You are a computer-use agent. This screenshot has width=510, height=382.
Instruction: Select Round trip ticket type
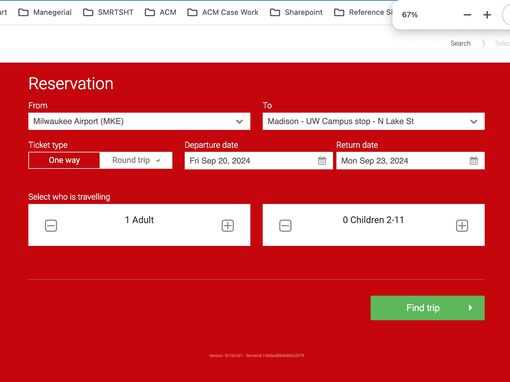coord(136,160)
